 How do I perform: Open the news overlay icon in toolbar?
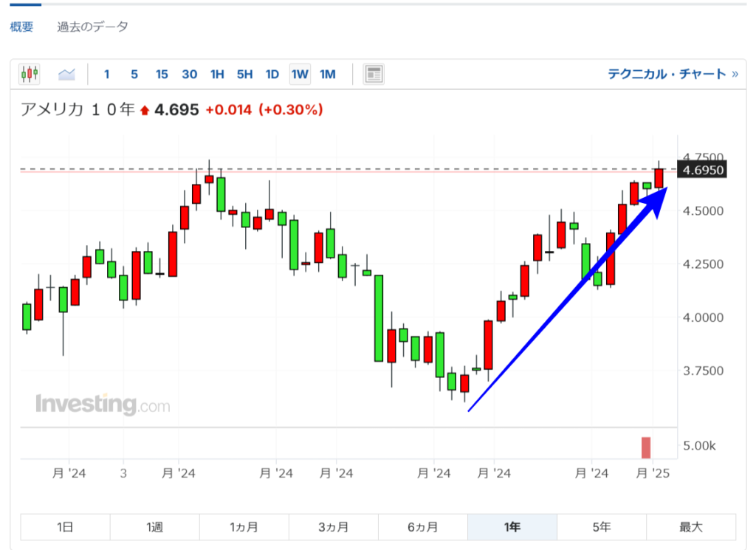(x=374, y=75)
